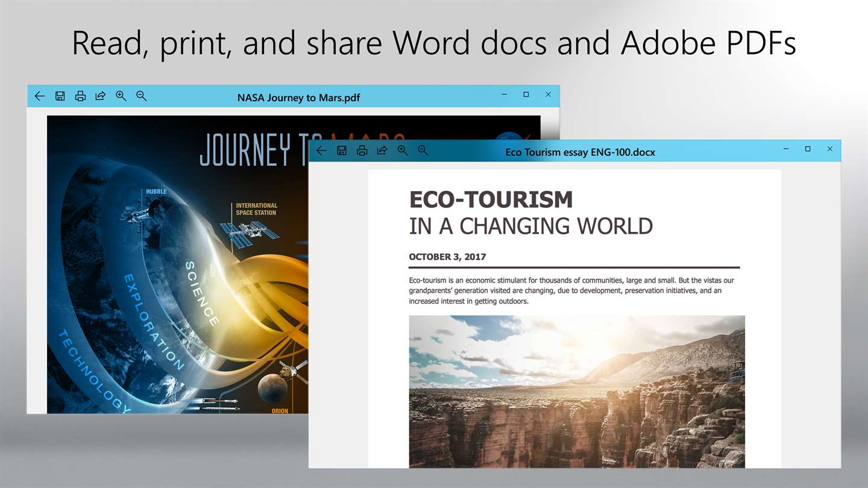Zoom out on the Eco Tourism document

click(423, 151)
